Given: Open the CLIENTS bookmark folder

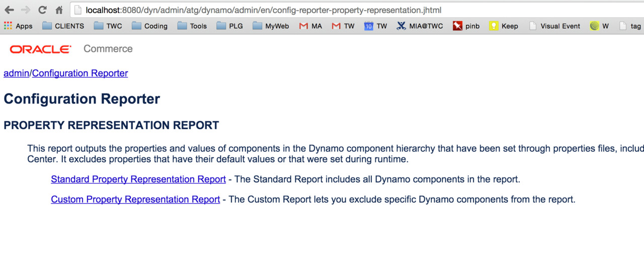Looking at the screenshot, I should coord(63,26).
